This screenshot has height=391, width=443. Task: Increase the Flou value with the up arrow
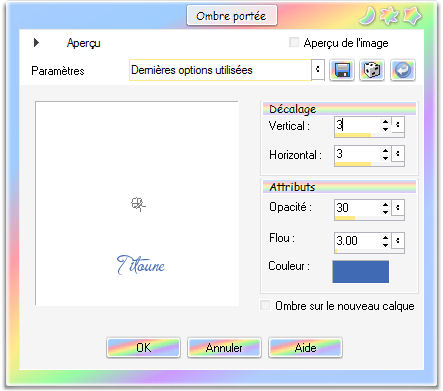point(385,237)
